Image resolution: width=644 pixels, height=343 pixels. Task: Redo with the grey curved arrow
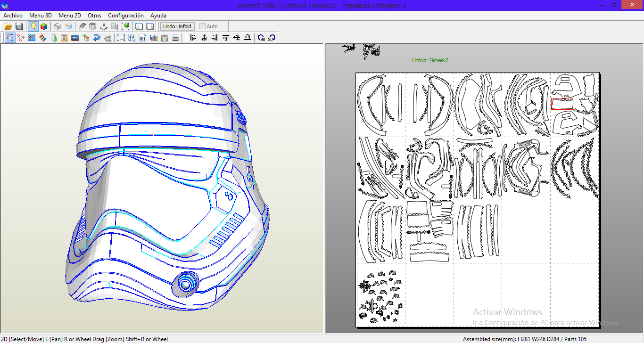[107, 38]
